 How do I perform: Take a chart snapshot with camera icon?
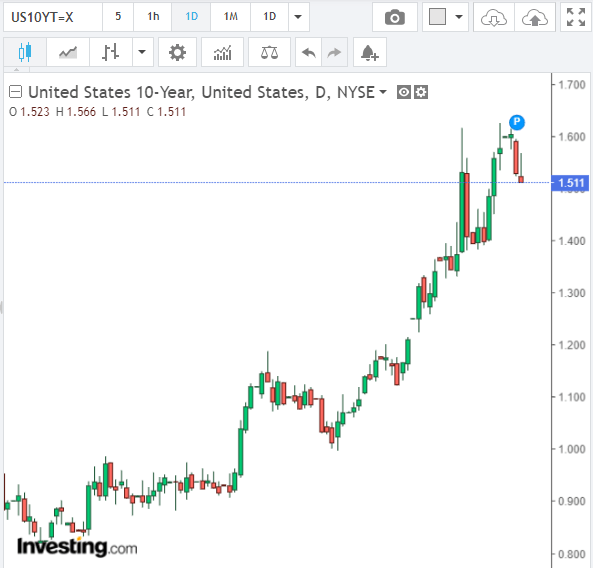pyautogui.click(x=394, y=17)
